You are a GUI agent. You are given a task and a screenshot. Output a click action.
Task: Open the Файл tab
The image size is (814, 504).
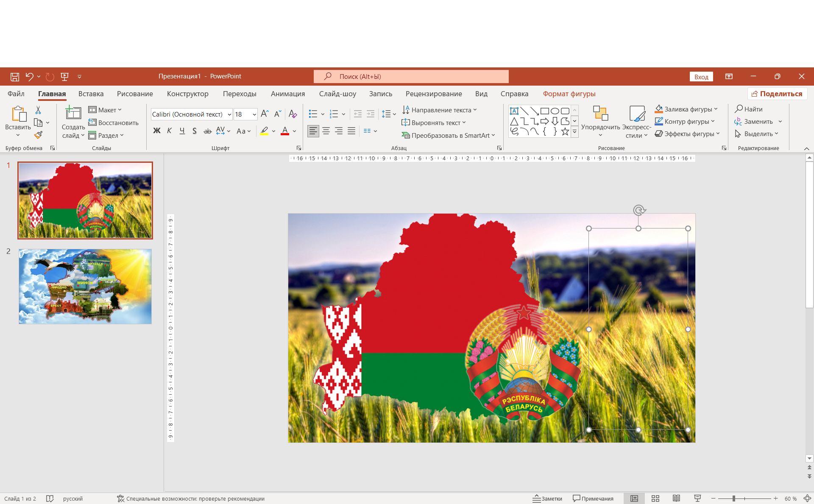click(x=16, y=94)
